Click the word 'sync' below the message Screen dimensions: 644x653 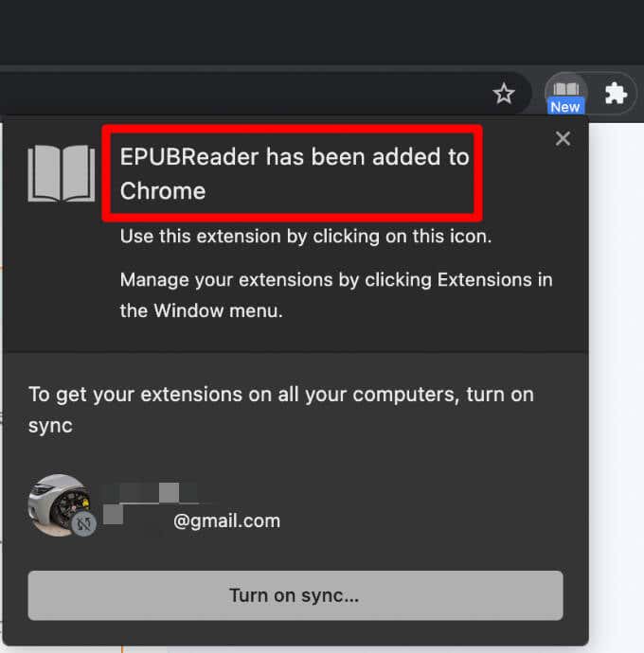pos(50,426)
